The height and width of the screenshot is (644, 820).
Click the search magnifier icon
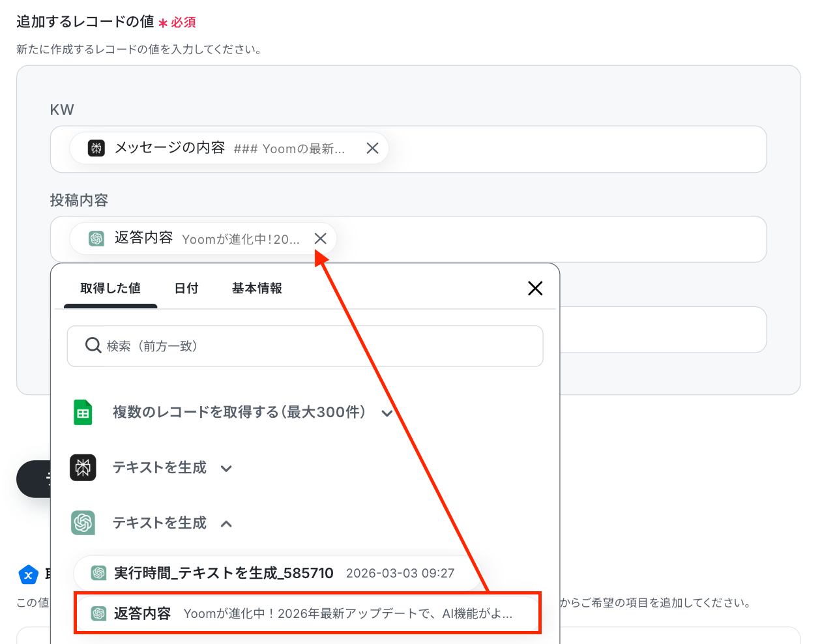point(93,345)
